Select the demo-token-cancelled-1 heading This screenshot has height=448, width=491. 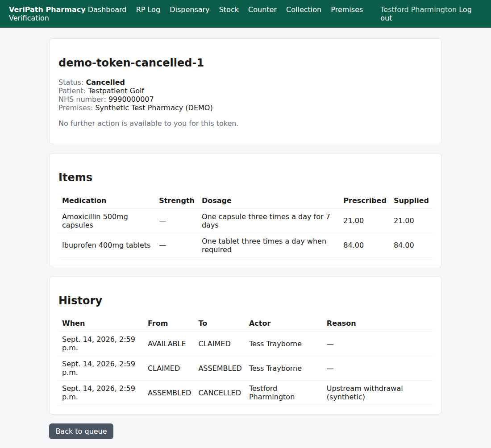pyautogui.click(x=131, y=62)
